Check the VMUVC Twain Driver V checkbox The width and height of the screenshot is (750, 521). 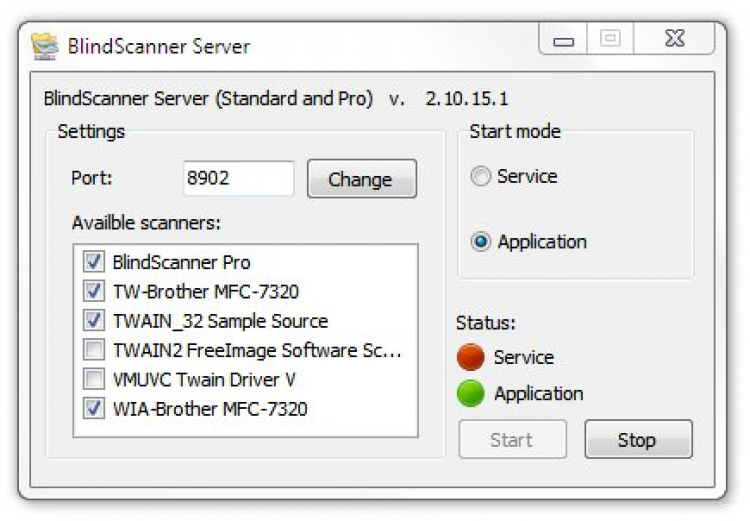[94, 379]
